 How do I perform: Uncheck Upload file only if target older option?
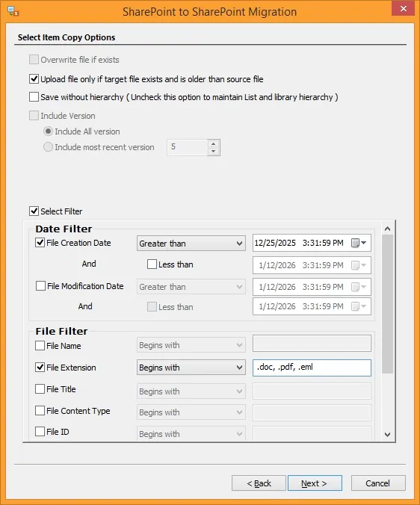pos(34,79)
